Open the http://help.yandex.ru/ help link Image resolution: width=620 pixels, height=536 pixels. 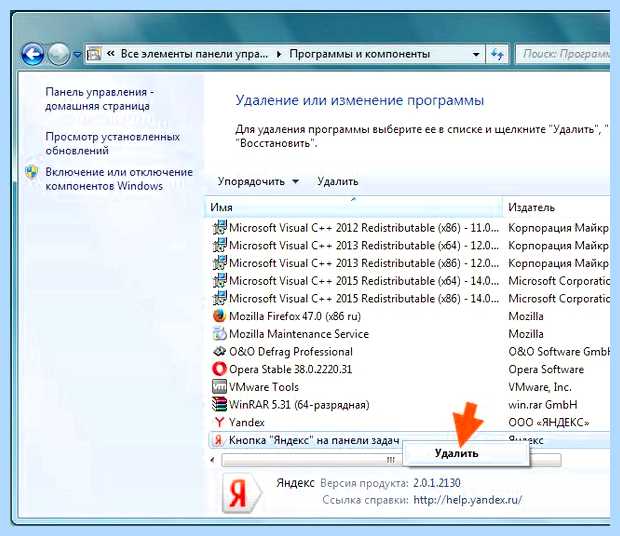467,500
